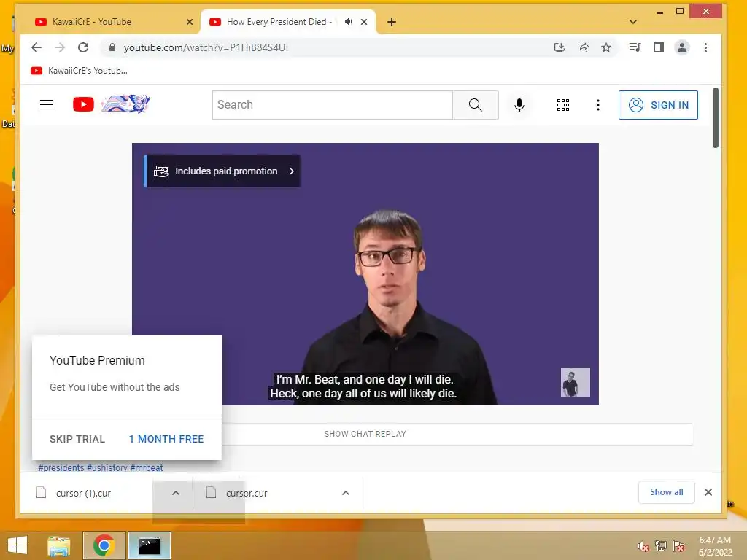View site info via the lock icon

click(x=112, y=47)
